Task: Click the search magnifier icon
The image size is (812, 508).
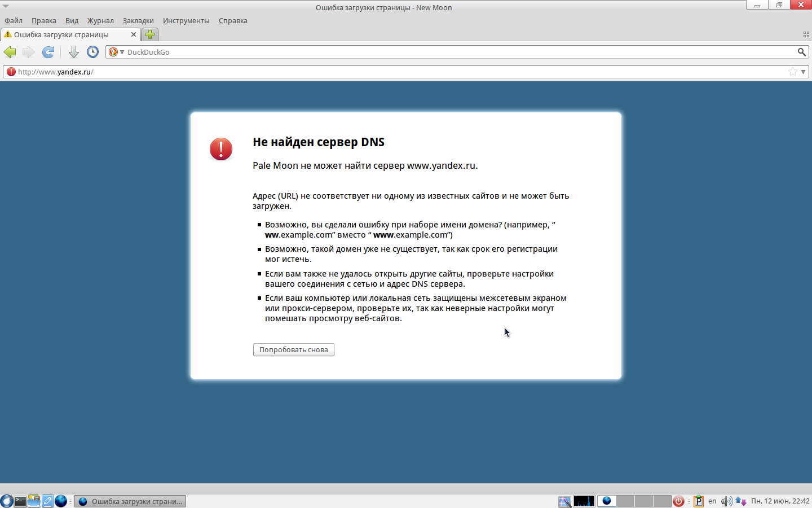Action: pos(801,52)
